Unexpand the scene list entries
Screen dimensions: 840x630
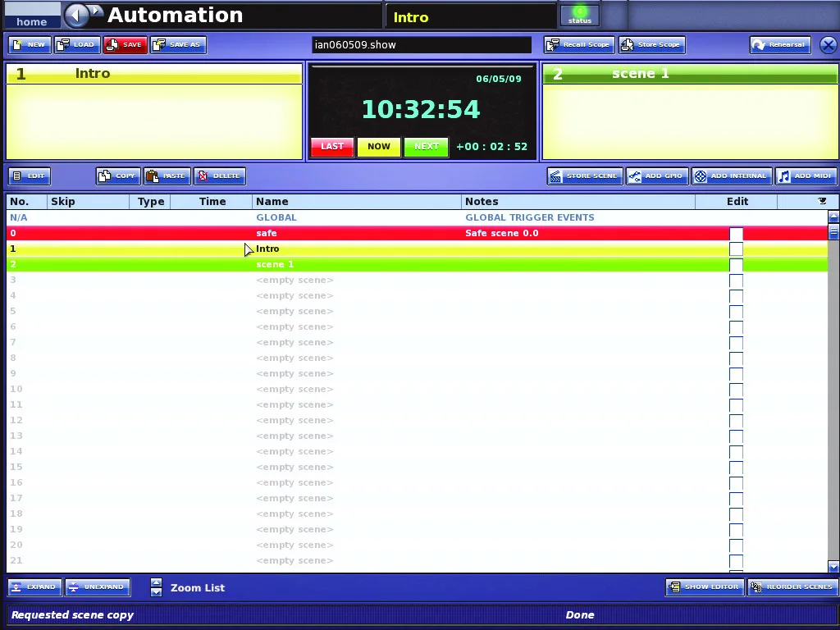98,587
